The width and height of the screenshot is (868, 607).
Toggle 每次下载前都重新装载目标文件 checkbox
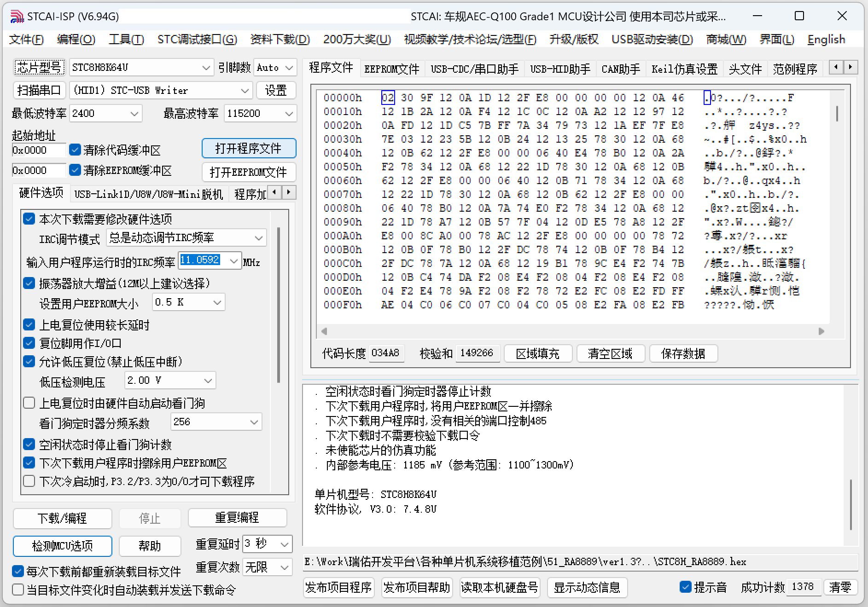pyautogui.click(x=18, y=572)
